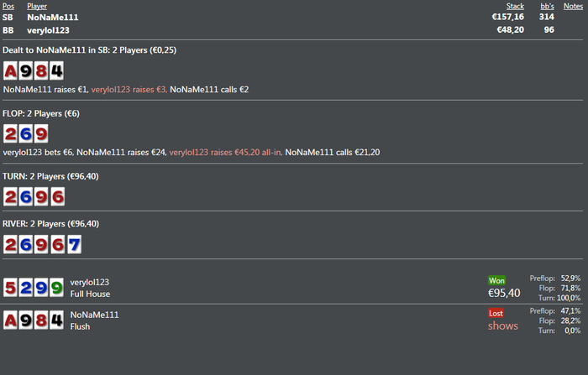Click the red Lost badge

(x=496, y=313)
